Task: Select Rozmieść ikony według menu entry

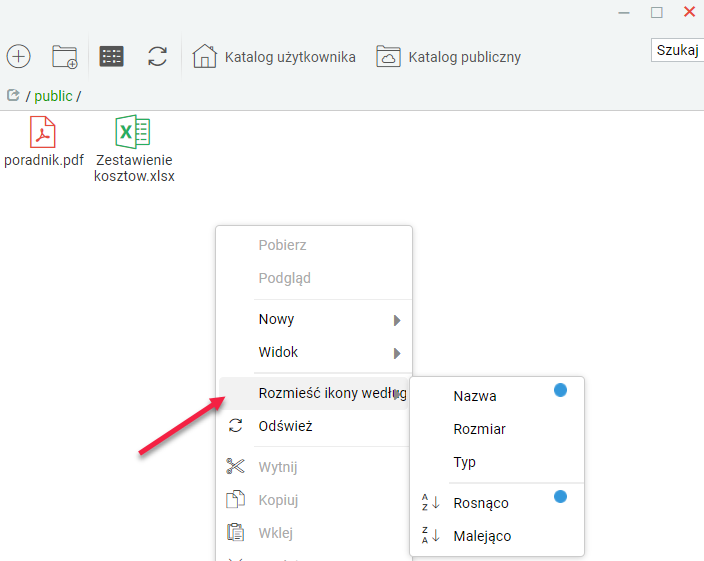Action: tap(314, 394)
